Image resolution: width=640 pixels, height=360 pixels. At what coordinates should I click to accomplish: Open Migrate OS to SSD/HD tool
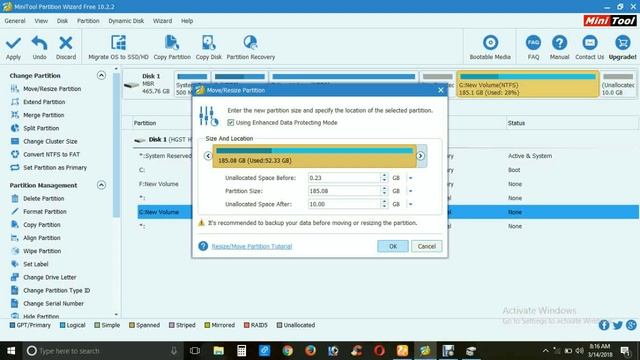(x=118, y=47)
